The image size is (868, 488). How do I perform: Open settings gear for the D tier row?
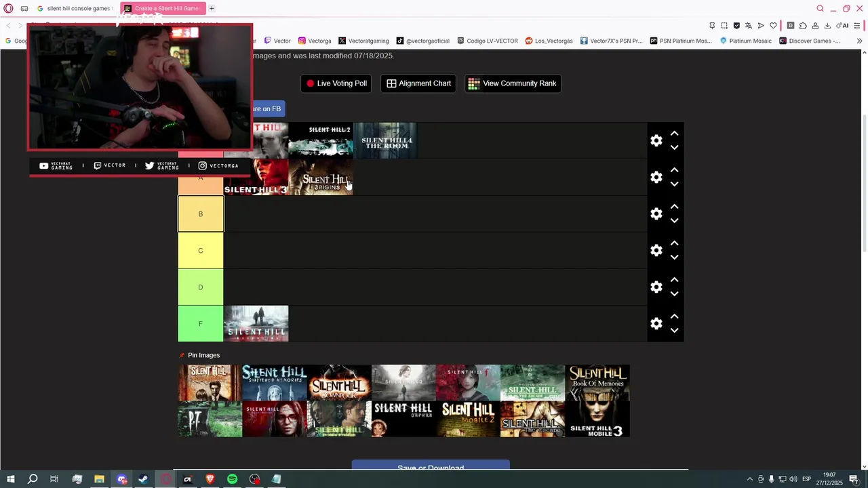656,287
